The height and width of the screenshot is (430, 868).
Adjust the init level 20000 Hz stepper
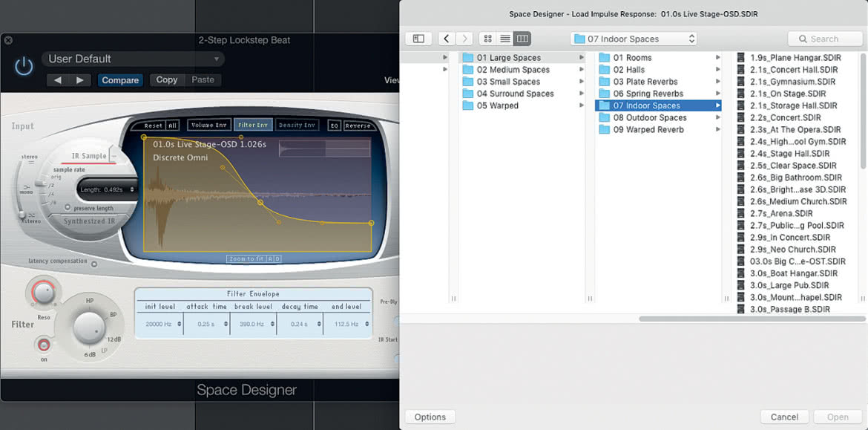click(179, 324)
